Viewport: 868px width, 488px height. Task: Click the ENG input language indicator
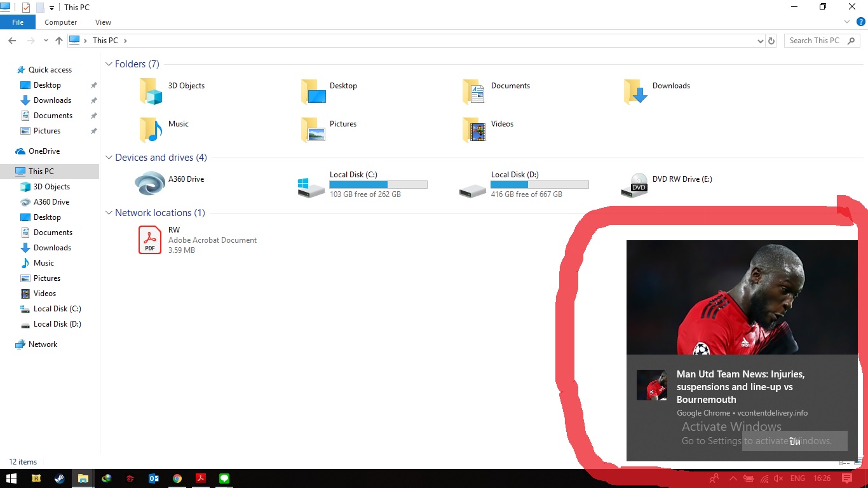pyautogui.click(x=797, y=478)
